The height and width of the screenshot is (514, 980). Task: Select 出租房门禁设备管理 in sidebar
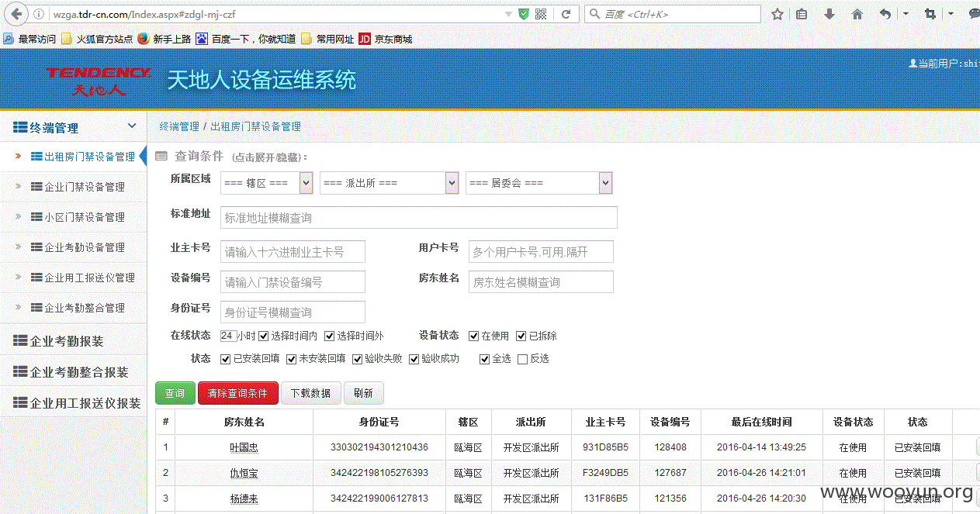pyautogui.click(x=73, y=157)
